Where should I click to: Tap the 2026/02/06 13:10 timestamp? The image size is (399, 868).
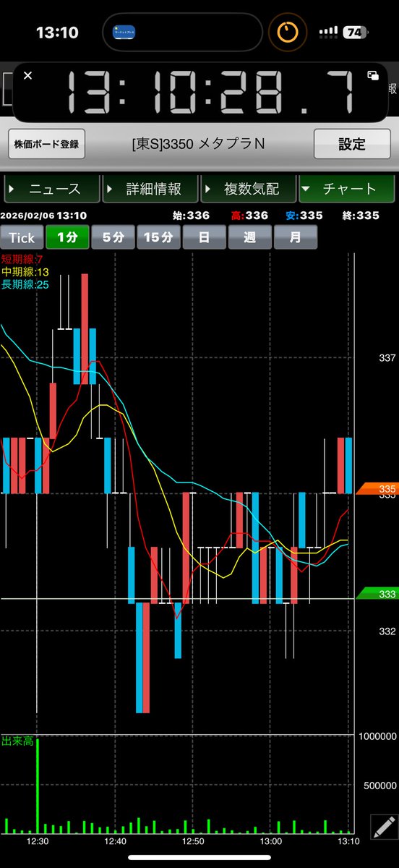pyautogui.click(x=44, y=216)
